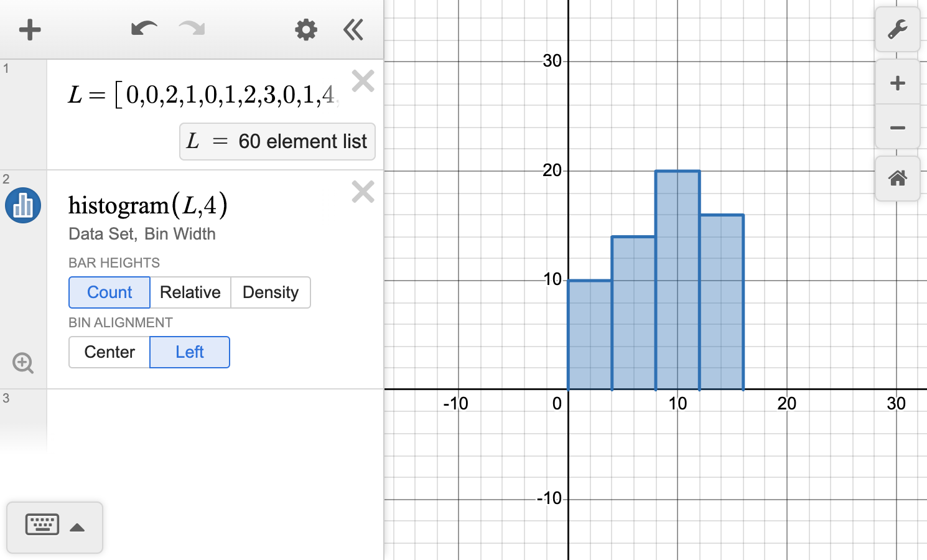This screenshot has width=927, height=560.
Task: Open the 60 element list preview
Action: tap(277, 141)
